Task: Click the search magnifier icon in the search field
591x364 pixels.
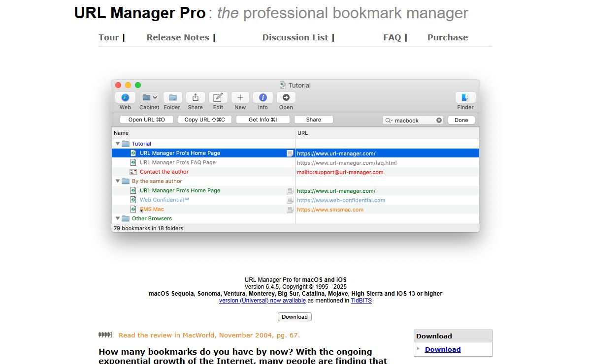Action: (x=389, y=121)
